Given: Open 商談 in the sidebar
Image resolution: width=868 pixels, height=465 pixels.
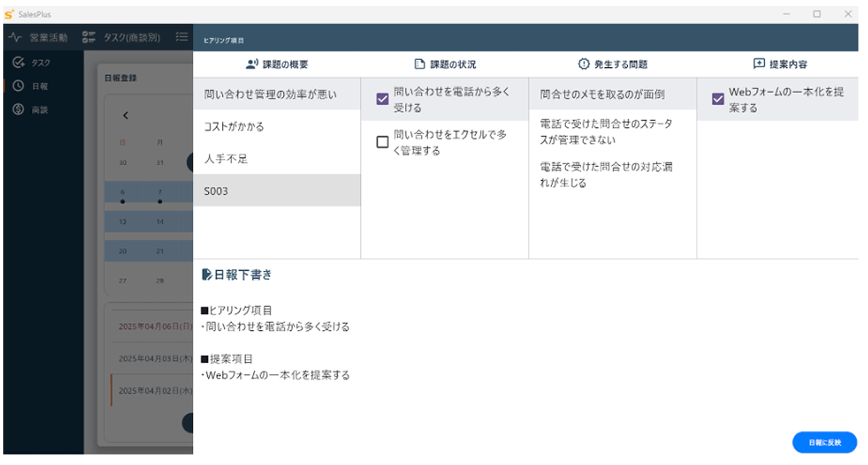Looking at the screenshot, I should point(40,110).
